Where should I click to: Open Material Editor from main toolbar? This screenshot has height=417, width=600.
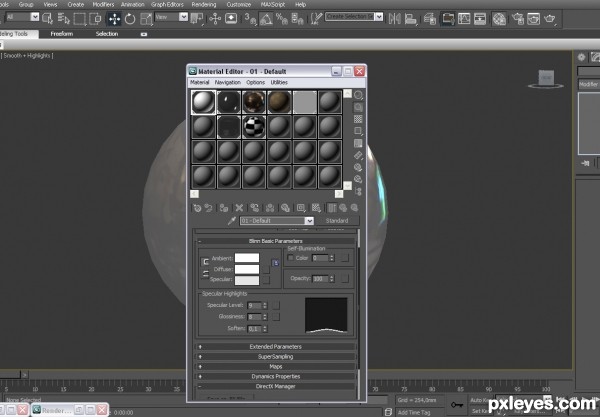point(499,19)
